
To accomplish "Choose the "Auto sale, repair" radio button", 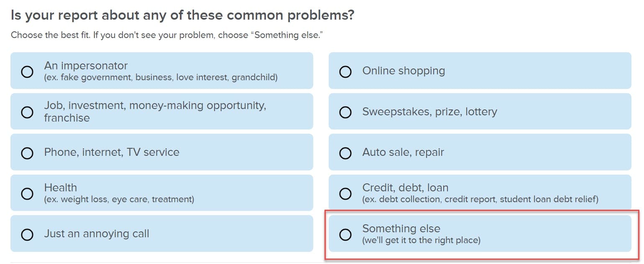I will pyautogui.click(x=345, y=152).
